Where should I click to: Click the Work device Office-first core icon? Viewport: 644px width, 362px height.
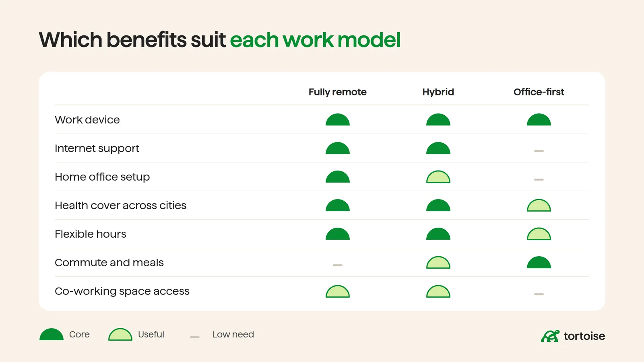pyautogui.click(x=539, y=119)
